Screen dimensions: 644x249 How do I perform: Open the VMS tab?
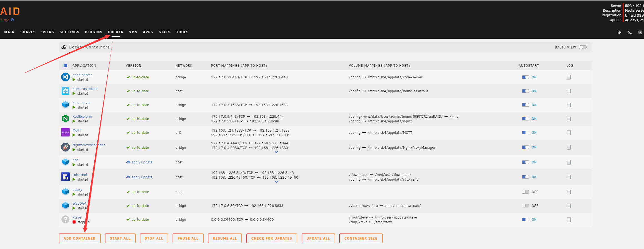click(x=133, y=32)
